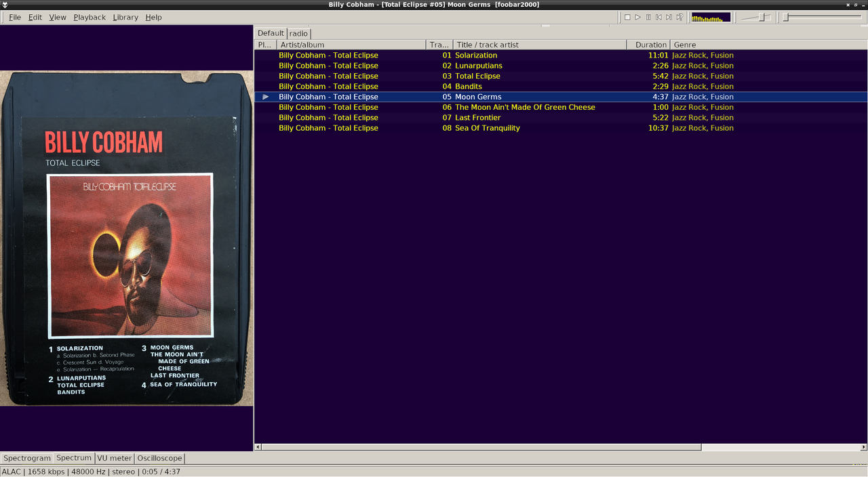Click the now-playing arrow indicator on row 05

pos(266,97)
